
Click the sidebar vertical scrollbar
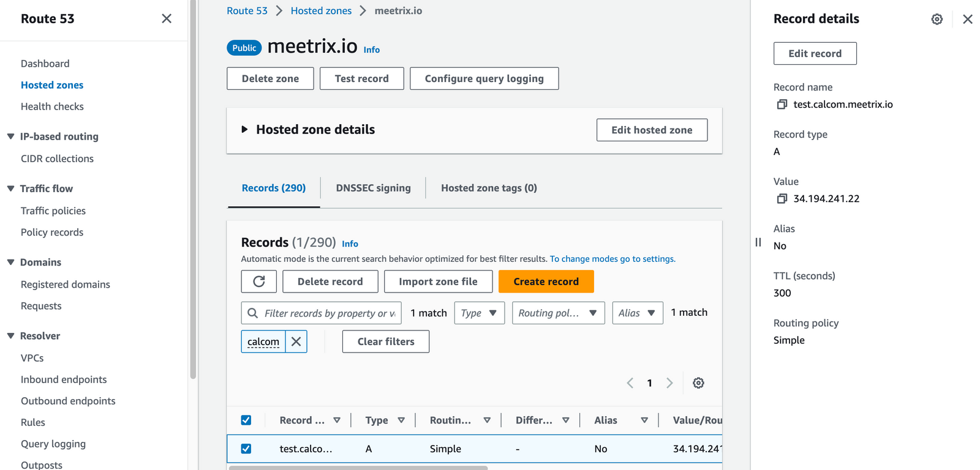(193, 190)
